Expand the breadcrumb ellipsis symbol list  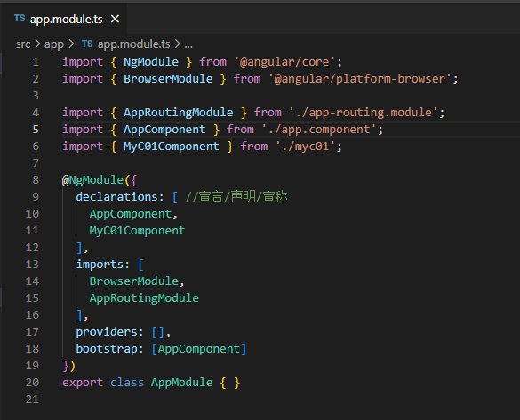point(188,45)
